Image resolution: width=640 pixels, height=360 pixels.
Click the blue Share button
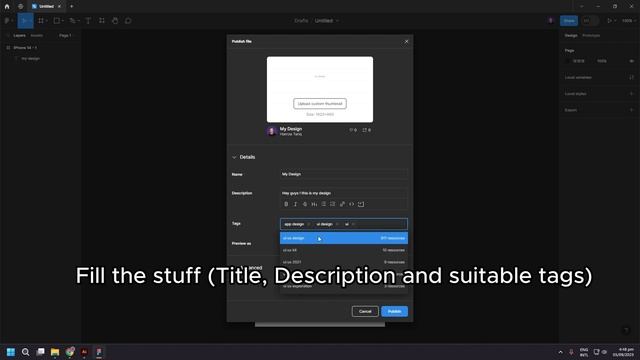point(569,20)
